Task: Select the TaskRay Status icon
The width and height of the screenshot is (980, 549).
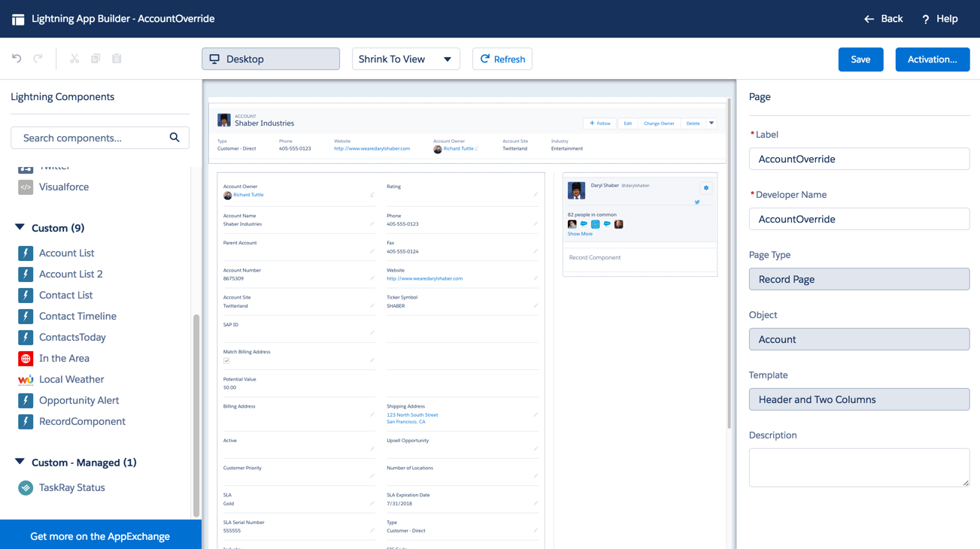Action: point(26,488)
